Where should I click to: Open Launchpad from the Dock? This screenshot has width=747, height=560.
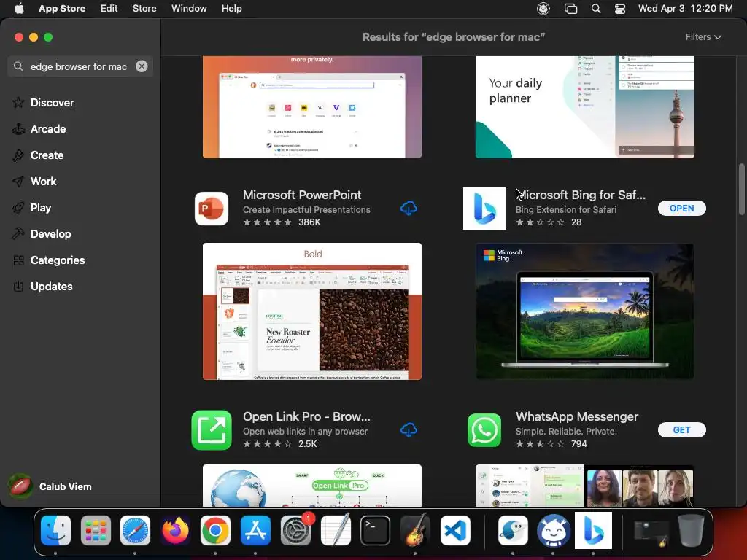(x=96, y=531)
